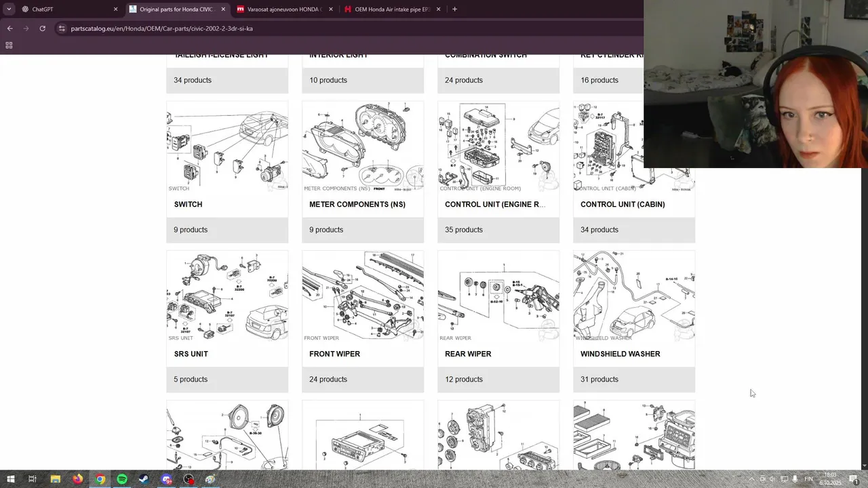Click the FRONT WIPER diagram image
The width and height of the screenshot is (868, 488).
[363, 296]
